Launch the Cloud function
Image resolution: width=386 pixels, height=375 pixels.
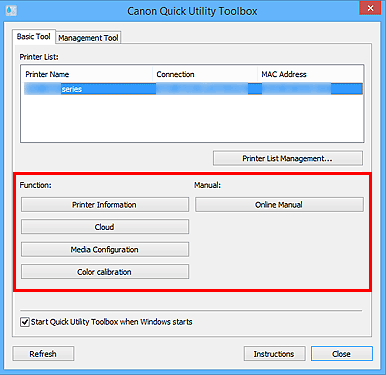105,227
